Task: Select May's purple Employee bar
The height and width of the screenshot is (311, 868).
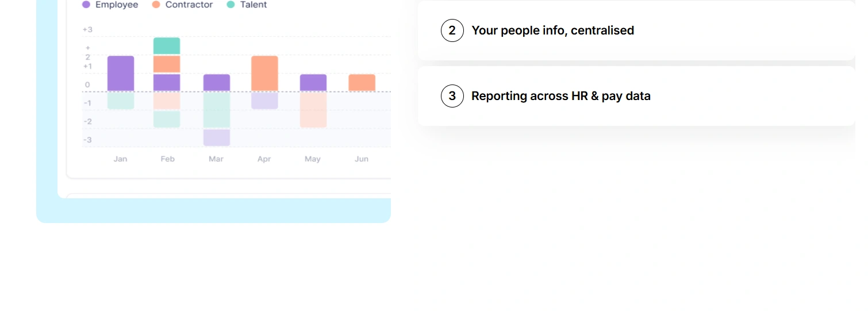Action: pyautogui.click(x=313, y=82)
